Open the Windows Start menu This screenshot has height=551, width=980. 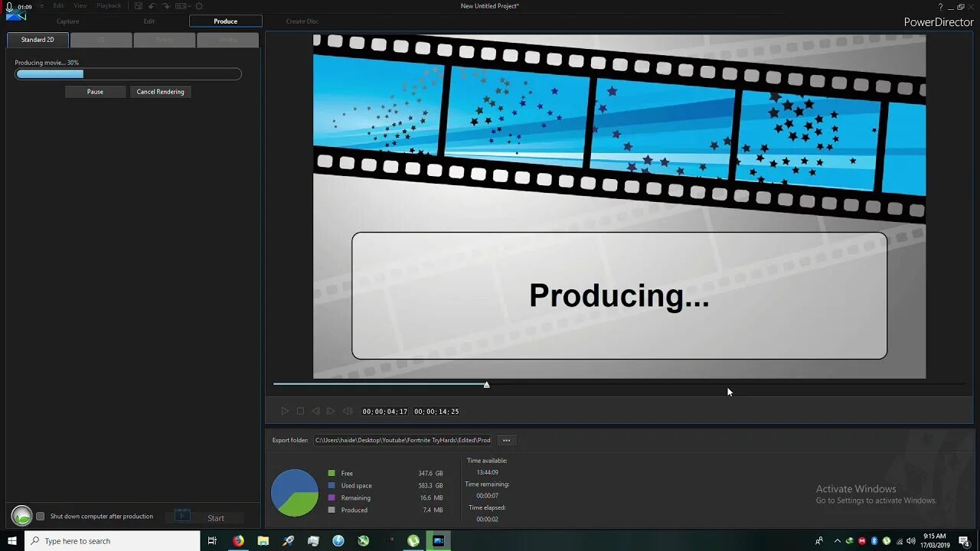pos(12,541)
